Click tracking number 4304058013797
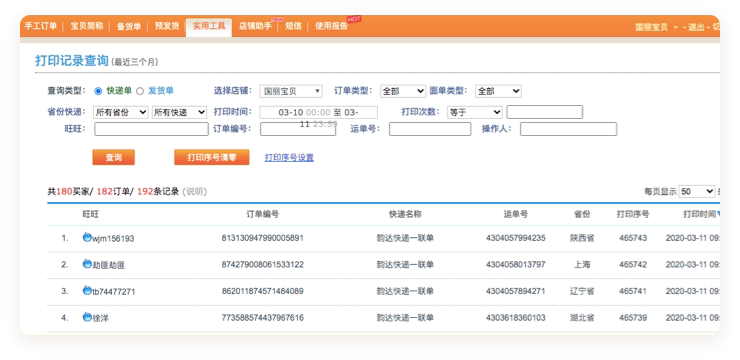 click(515, 265)
